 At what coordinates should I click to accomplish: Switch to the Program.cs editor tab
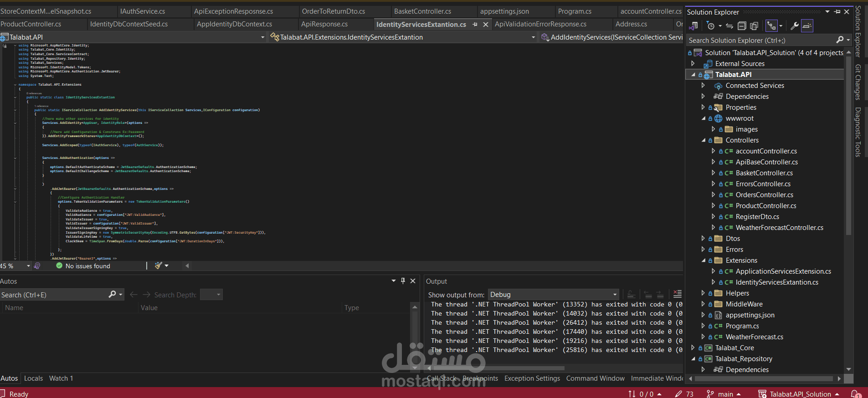click(x=575, y=11)
